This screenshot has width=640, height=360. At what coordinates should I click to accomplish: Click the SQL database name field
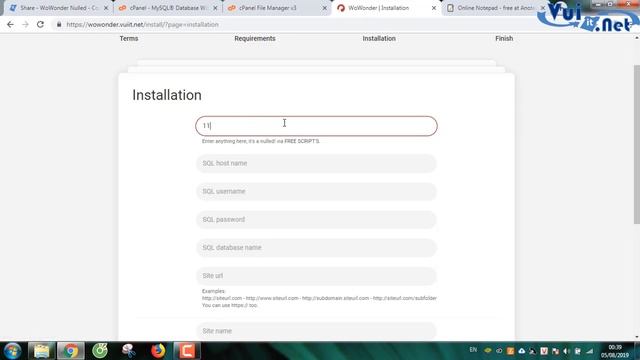point(316,248)
